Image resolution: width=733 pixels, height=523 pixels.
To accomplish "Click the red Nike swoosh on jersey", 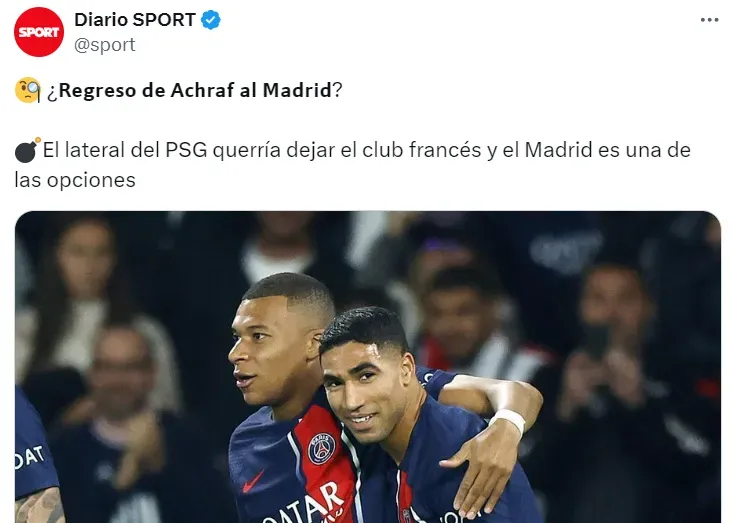I will coord(253,481).
